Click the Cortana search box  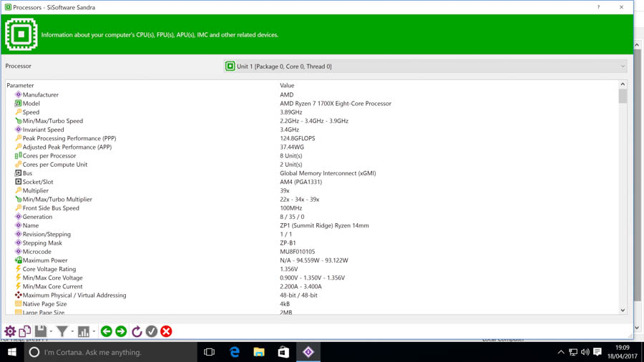tap(111, 352)
